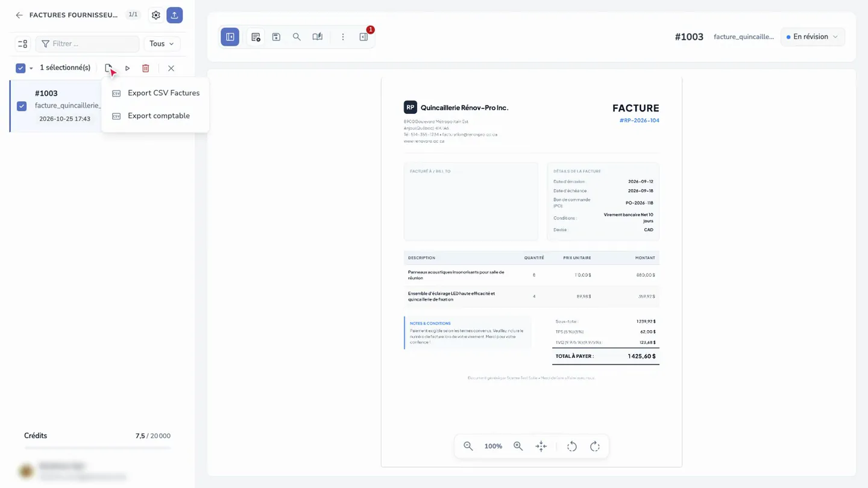The height and width of the screenshot is (488, 868).
Task: Clear selection with the X icon
Action: click(171, 68)
